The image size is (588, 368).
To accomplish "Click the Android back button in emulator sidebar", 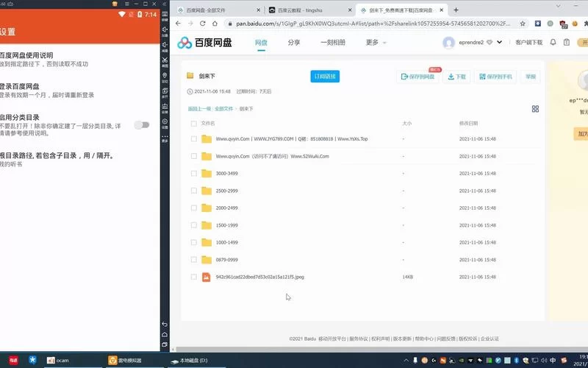I will tap(165, 324).
